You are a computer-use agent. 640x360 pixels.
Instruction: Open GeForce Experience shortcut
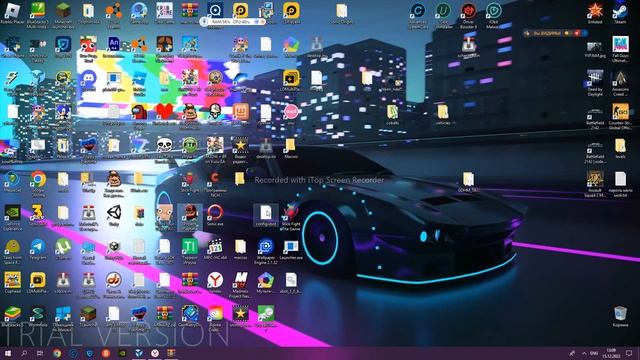point(12,213)
